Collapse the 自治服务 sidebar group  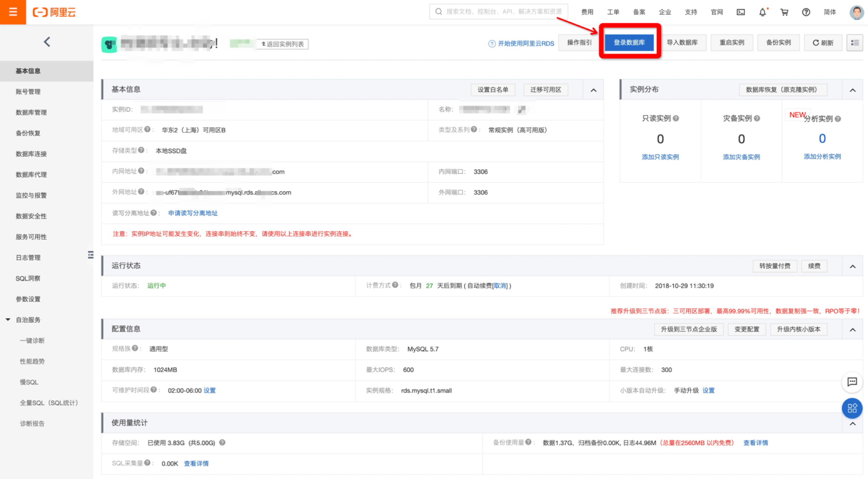(8, 319)
